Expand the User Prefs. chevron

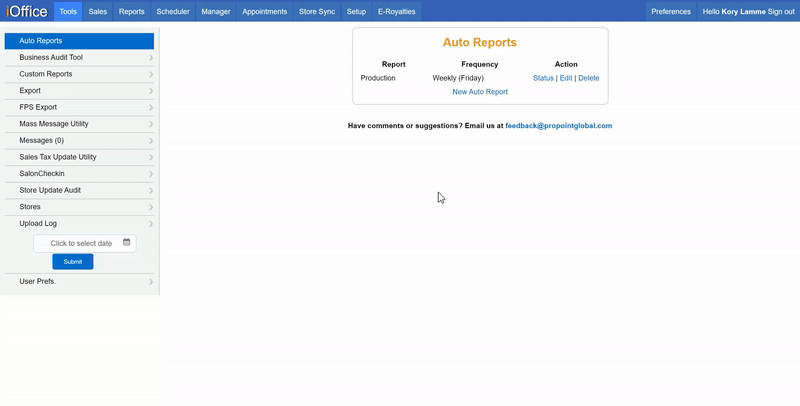click(x=151, y=282)
